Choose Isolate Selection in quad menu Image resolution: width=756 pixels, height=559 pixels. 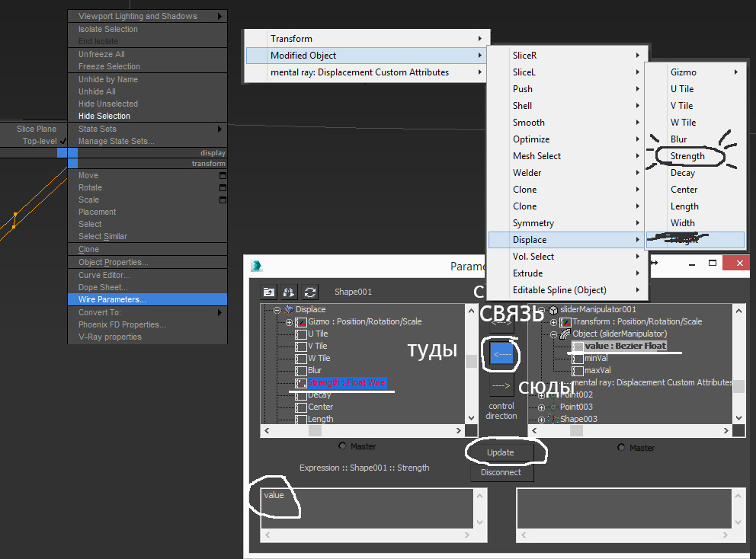tap(147, 29)
